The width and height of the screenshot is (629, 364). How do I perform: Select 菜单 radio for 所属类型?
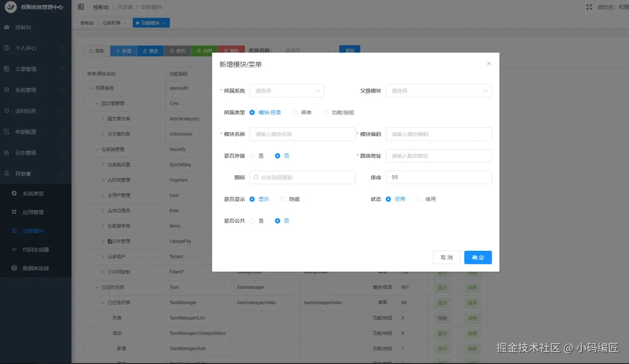pyautogui.click(x=295, y=112)
